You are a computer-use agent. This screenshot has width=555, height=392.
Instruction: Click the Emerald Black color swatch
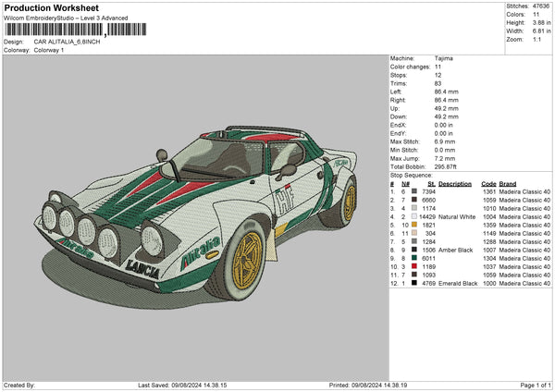tap(414, 283)
